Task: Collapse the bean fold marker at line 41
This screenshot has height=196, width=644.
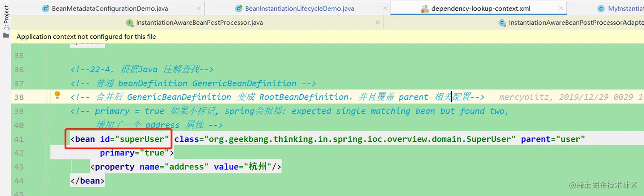Action: pos(46,139)
